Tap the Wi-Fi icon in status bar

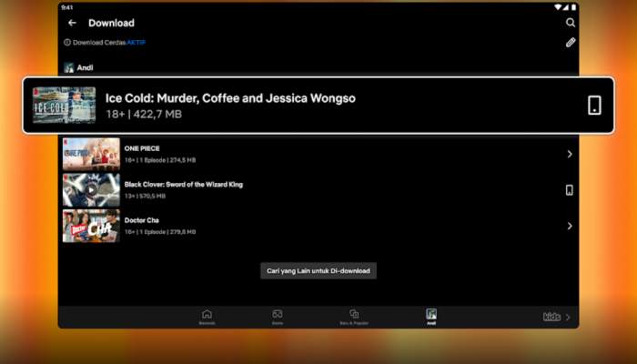click(558, 7)
